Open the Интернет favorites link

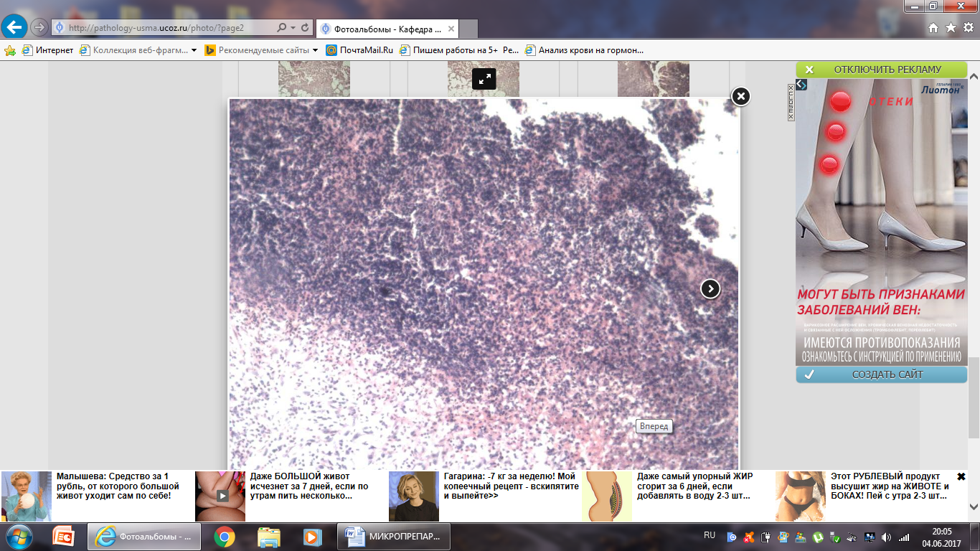click(x=48, y=50)
